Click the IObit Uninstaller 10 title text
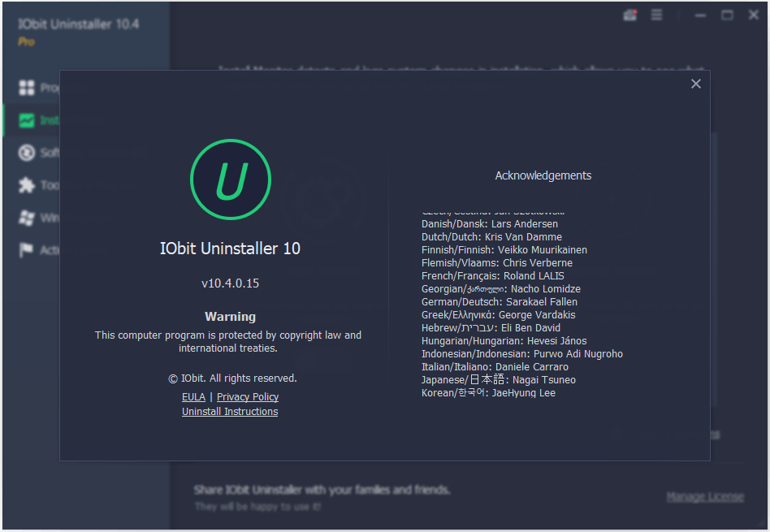The image size is (770, 532). [231, 249]
